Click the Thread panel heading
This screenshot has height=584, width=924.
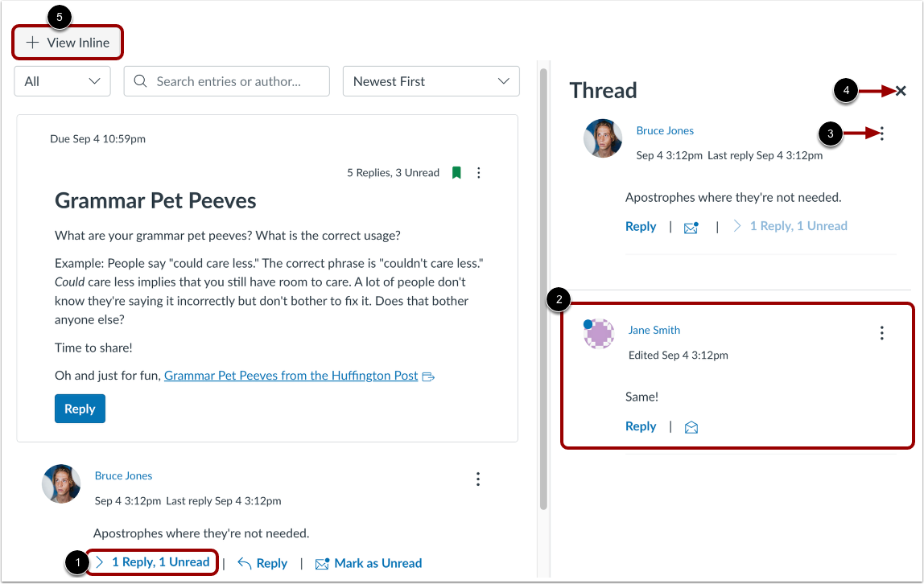(x=603, y=91)
